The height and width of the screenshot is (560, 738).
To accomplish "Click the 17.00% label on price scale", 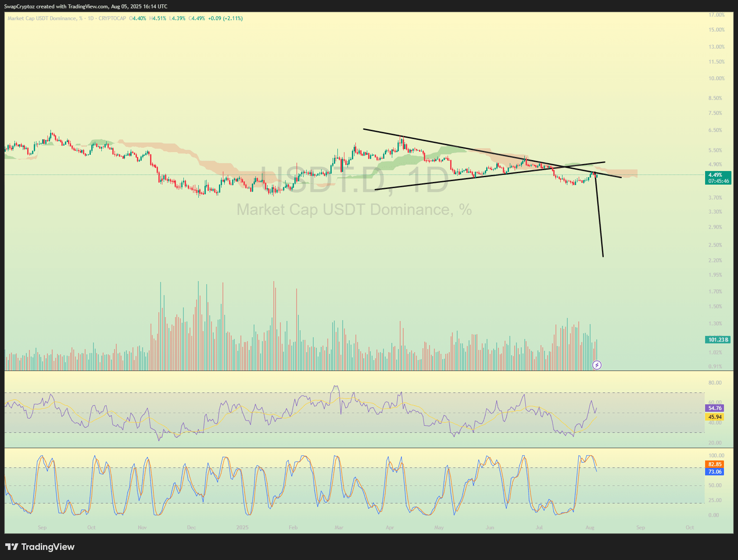I will [716, 15].
